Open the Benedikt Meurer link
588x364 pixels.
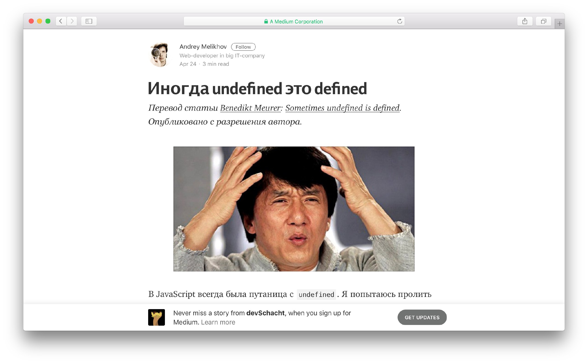pyautogui.click(x=250, y=108)
